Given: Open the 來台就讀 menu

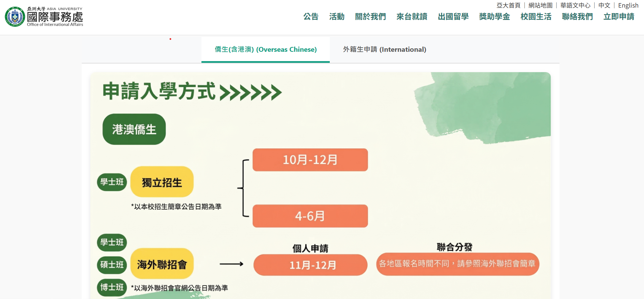Looking at the screenshot, I should (412, 17).
